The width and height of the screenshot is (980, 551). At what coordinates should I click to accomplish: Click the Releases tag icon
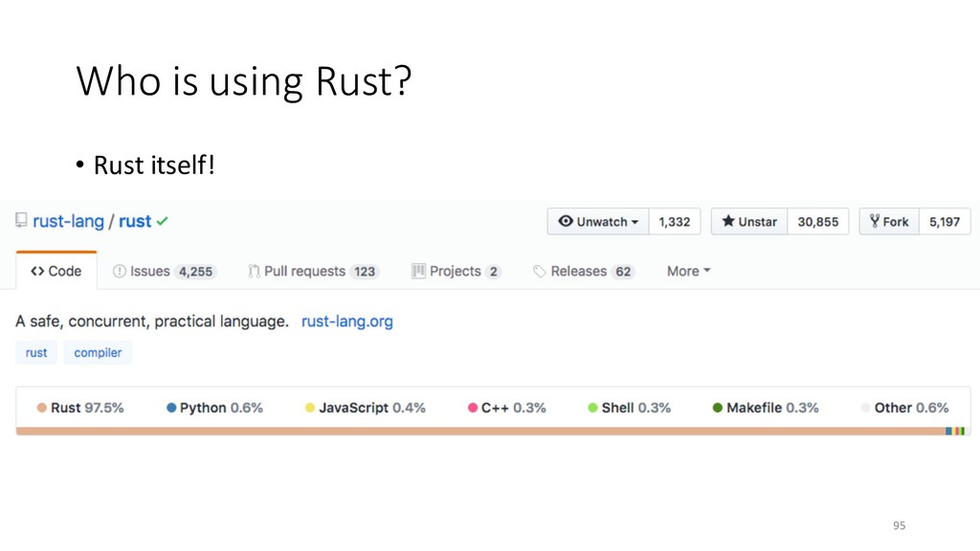point(540,271)
